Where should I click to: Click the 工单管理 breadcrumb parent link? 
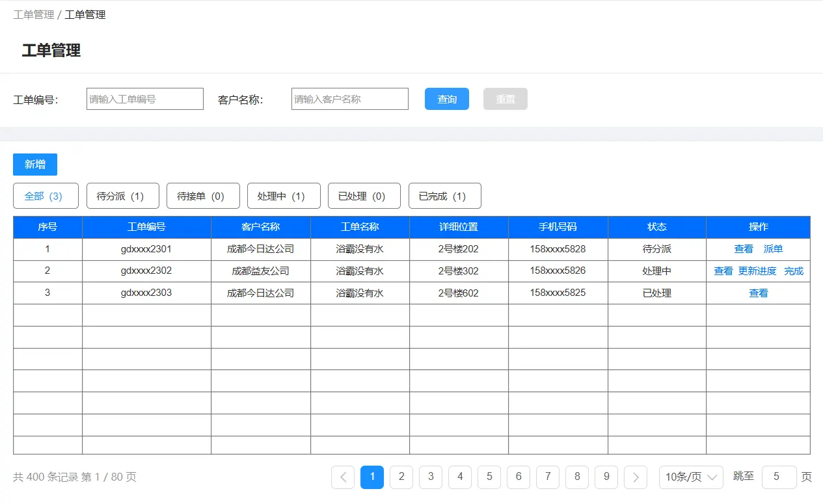pyautogui.click(x=33, y=14)
